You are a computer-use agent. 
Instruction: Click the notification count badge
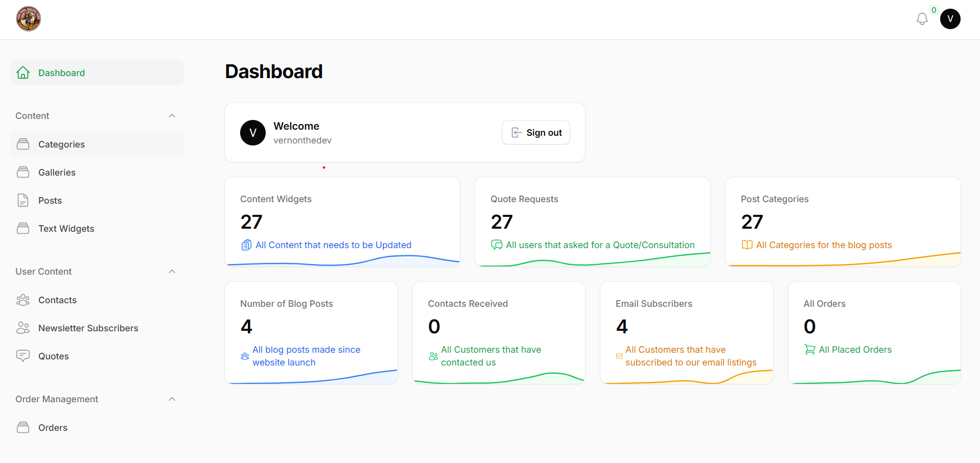tap(934, 10)
